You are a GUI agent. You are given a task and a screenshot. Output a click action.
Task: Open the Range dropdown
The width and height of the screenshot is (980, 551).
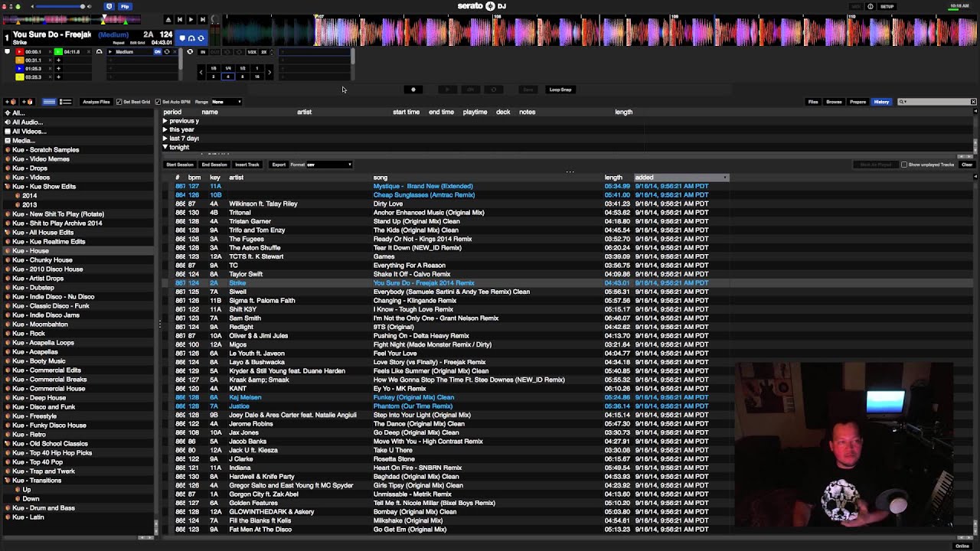click(x=227, y=102)
